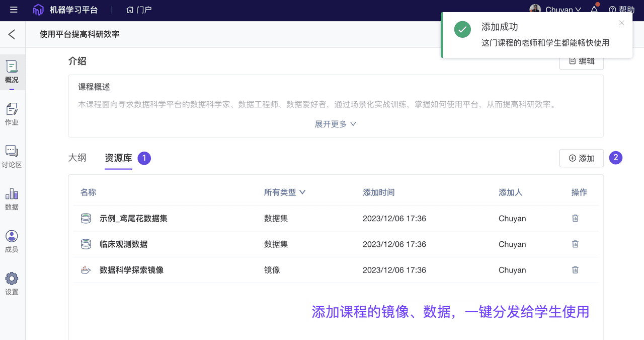
Task: Open 讨论区 in the sidebar
Action: [x=12, y=157]
